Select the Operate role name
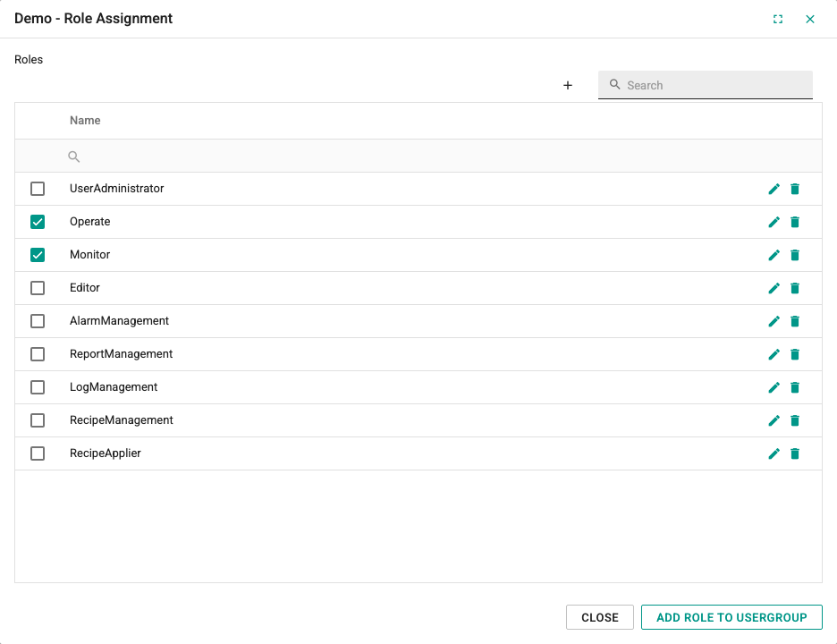 coord(89,222)
